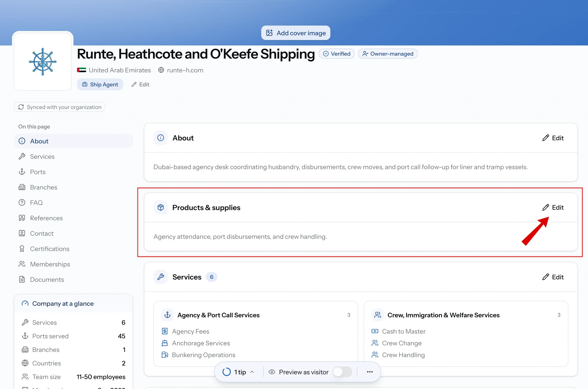Viewport: 588px width, 389px height.
Task: Jump to Documents section
Action: [74, 280]
